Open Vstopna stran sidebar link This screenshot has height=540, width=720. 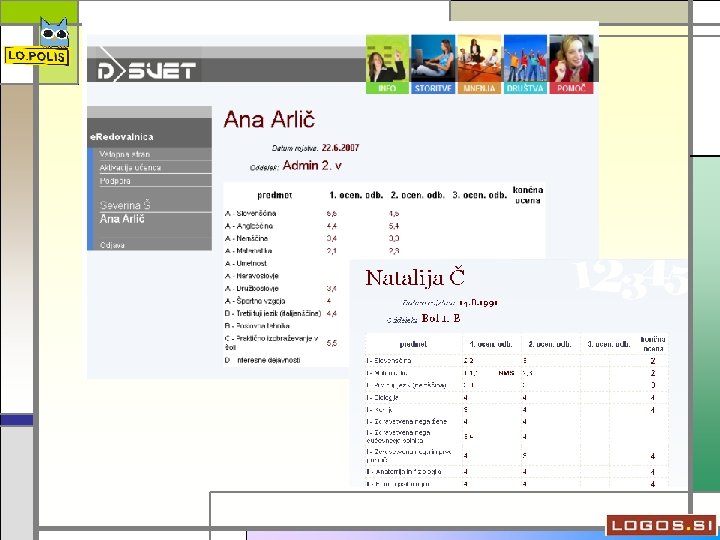pyautogui.click(x=124, y=154)
